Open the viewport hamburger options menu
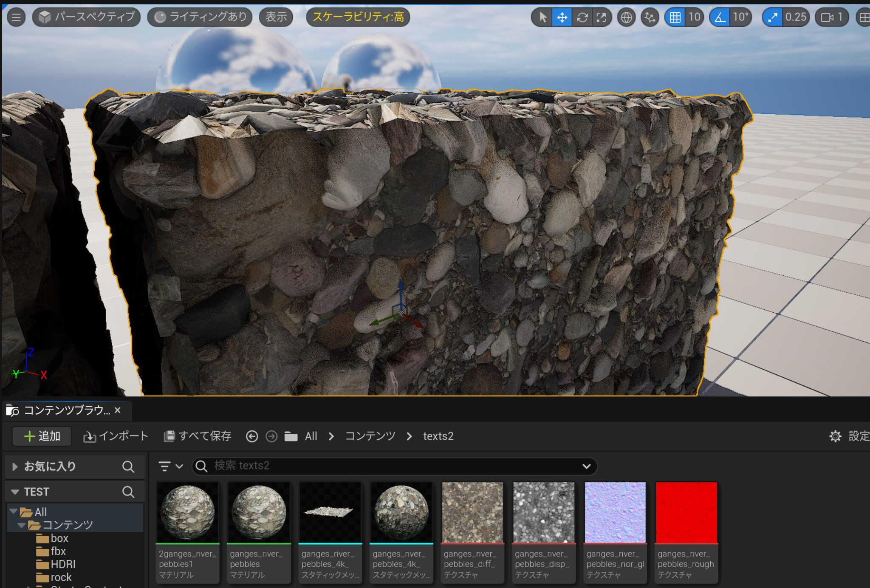The width and height of the screenshot is (870, 588). 16,17
